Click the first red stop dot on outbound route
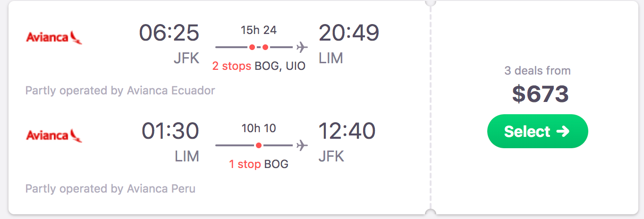 252,47
